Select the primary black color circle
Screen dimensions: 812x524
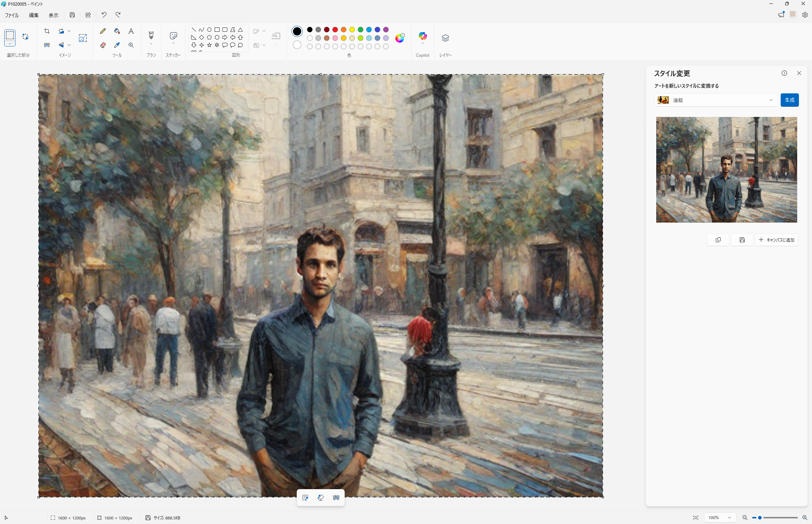pos(297,31)
